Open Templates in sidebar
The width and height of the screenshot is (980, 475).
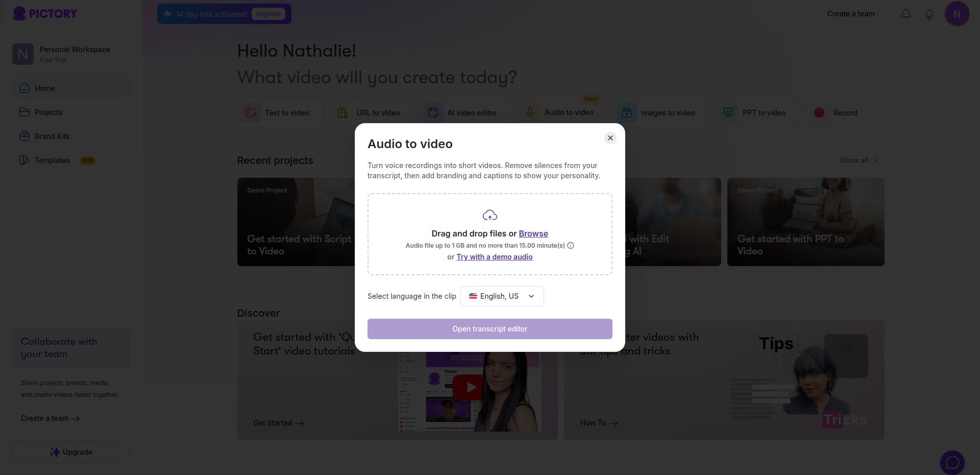click(52, 160)
